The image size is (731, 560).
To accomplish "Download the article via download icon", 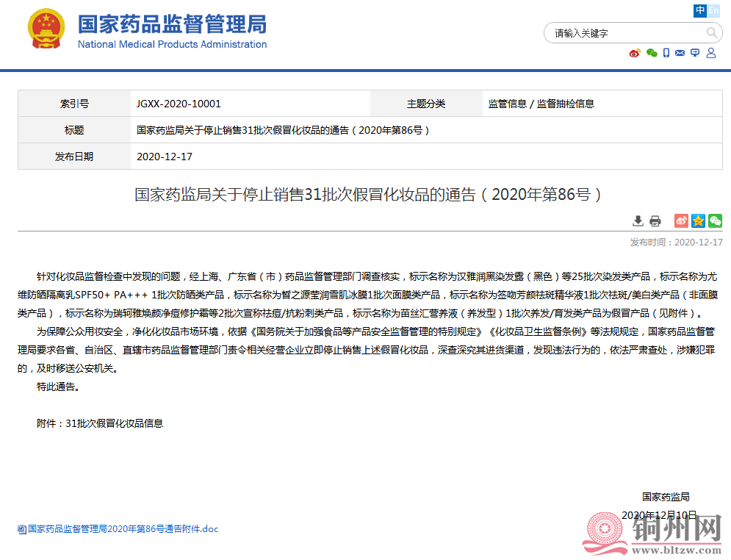I will coord(638,220).
